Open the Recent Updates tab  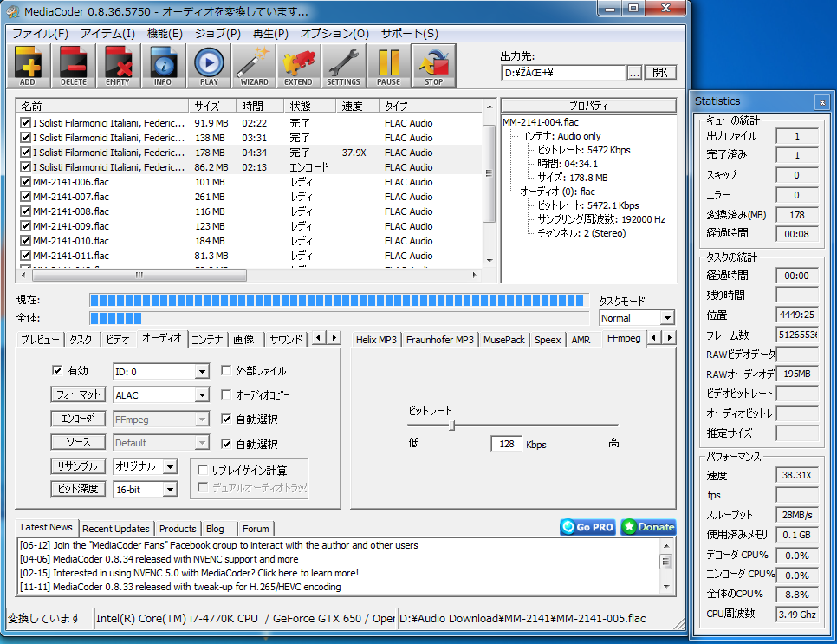(116, 529)
